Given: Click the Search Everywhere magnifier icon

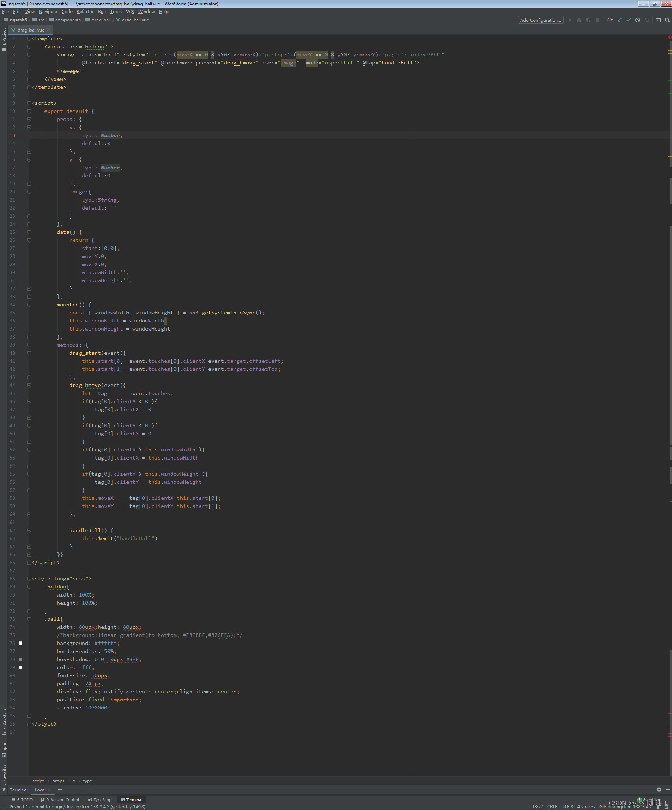Looking at the screenshot, I should (x=667, y=20).
